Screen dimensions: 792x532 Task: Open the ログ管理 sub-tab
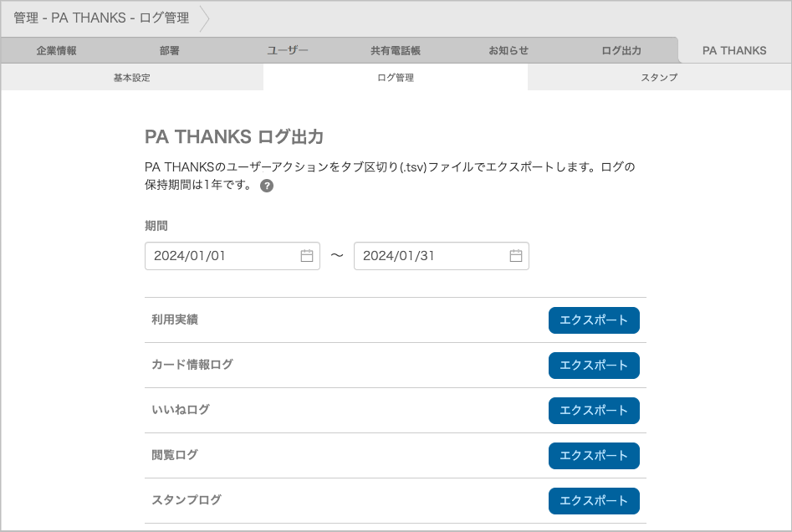pyautogui.click(x=396, y=76)
